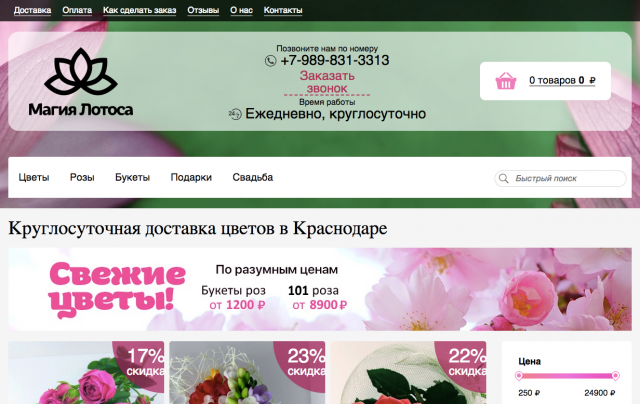Open the Контакты page
This screenshot has width=640, height=404.
(283, 10)
